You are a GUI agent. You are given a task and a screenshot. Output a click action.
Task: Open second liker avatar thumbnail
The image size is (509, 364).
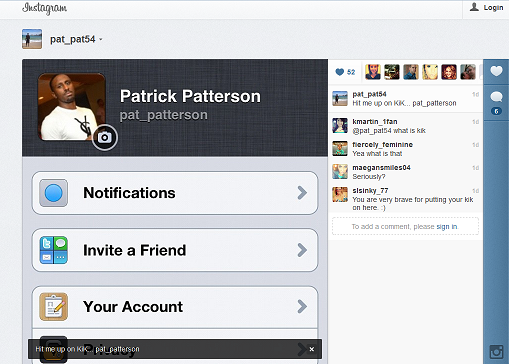click(x=392, y=72)
